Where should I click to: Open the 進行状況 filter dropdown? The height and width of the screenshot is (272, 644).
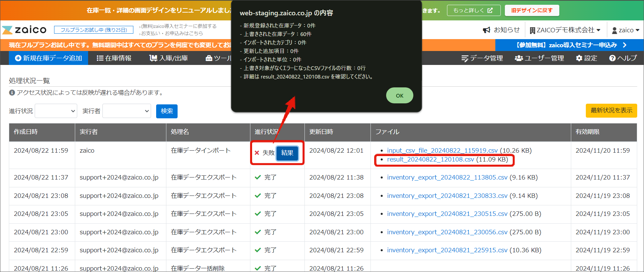(x=56, y=111)
